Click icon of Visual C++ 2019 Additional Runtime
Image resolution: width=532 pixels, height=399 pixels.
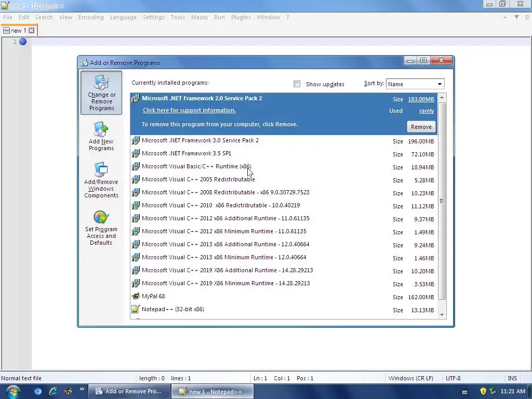tap(136, 270)
